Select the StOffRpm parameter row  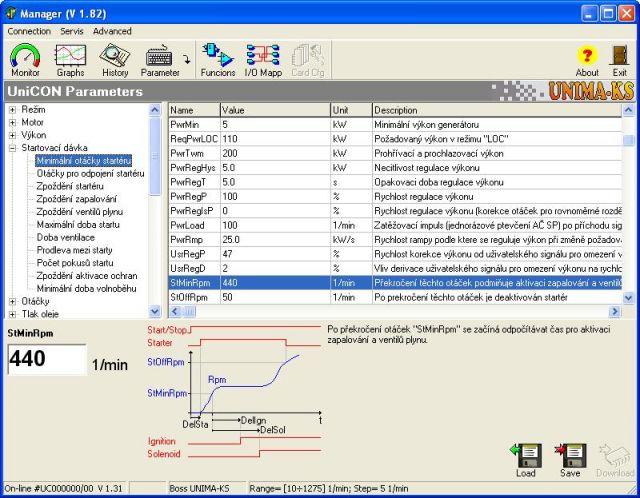point(395,297)
